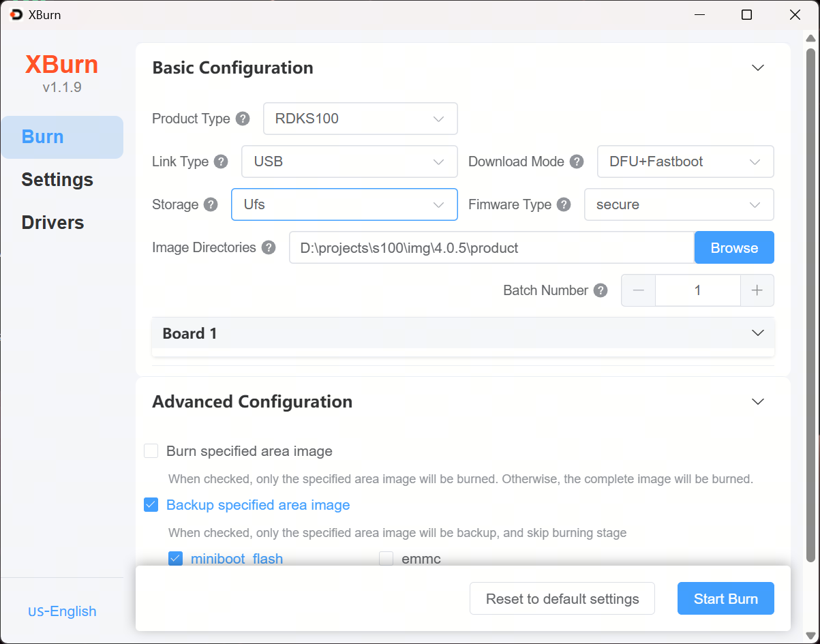
Task: Click help icon beside Batch Number
Action: click(x=601, y=290)
